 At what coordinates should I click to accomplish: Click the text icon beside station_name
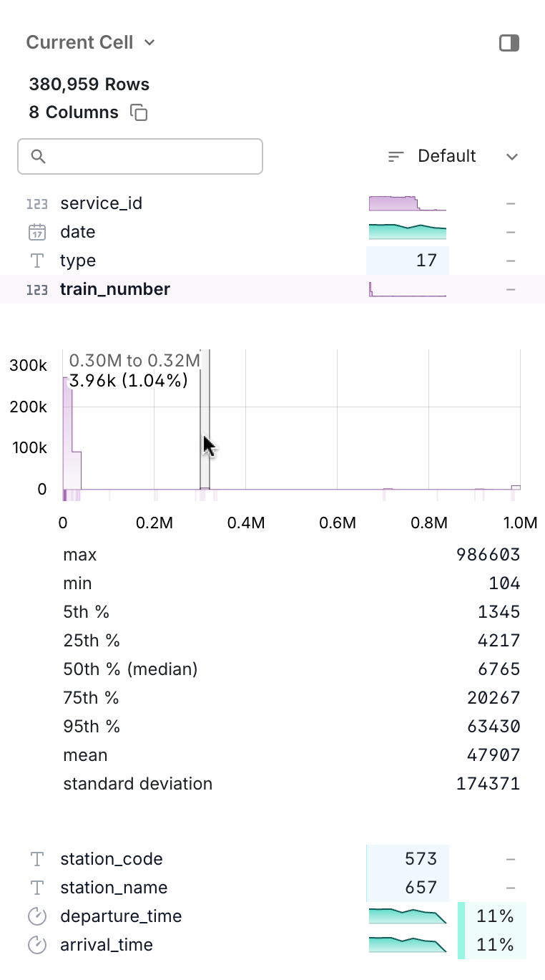tap(36, 887)
